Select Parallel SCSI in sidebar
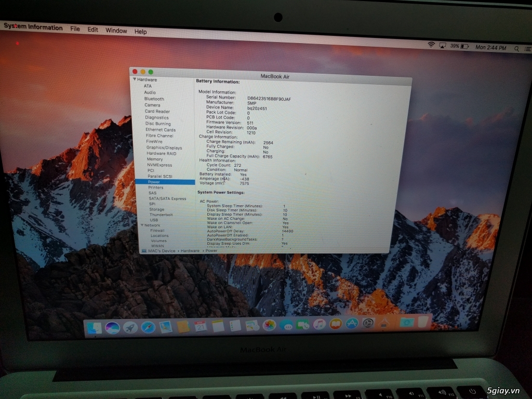 (160, 176)
